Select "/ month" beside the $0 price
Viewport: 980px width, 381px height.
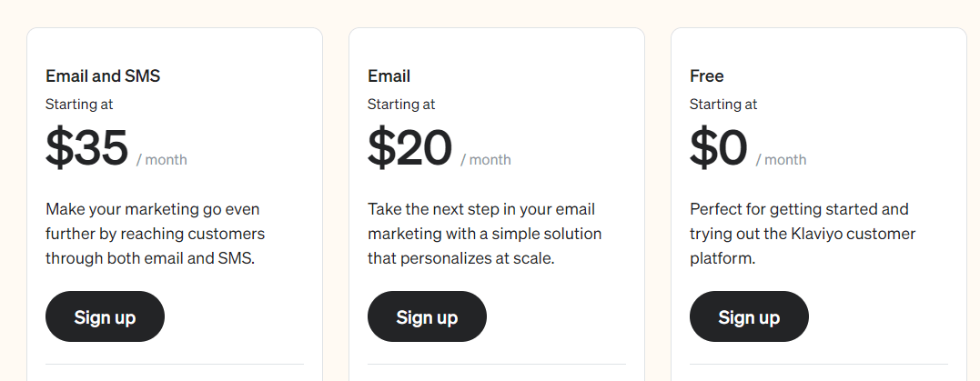[781, 160]
